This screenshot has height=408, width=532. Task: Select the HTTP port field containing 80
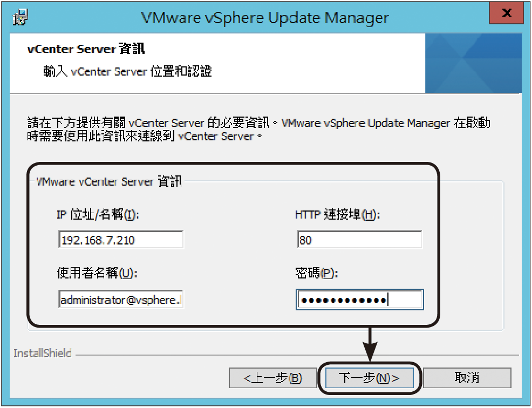click(x=359, y=240)
